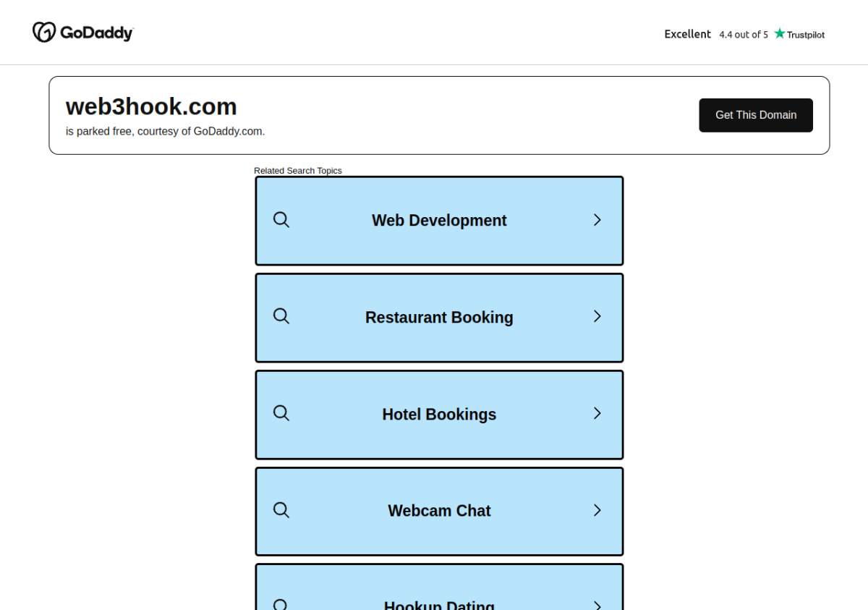Click the GoDaddy logo

point(82,33)
